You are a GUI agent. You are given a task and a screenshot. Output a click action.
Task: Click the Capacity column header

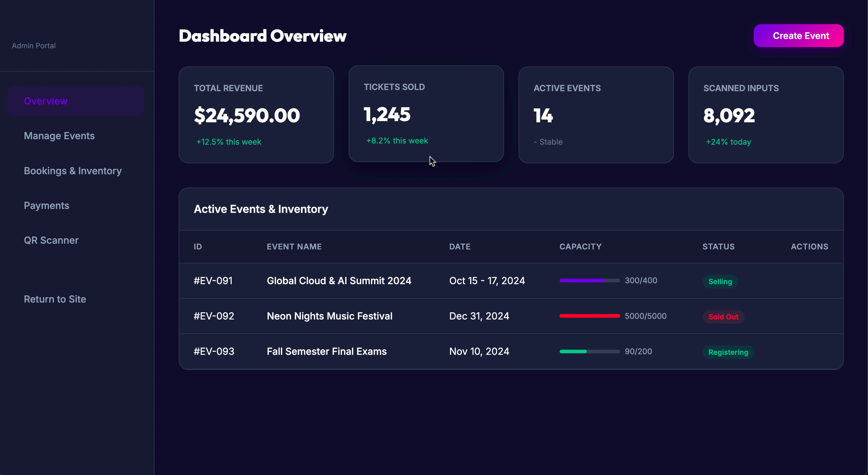pos(580,246)
